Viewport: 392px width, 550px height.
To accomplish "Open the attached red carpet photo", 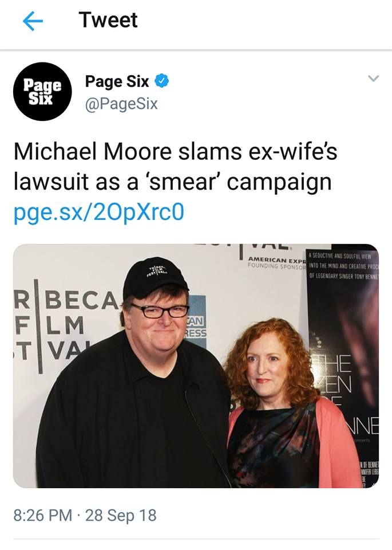I will (196, 366).
